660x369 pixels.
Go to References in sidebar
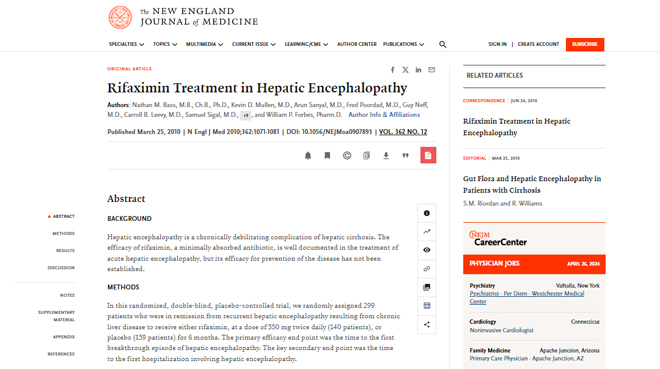[x=61, y=354]
